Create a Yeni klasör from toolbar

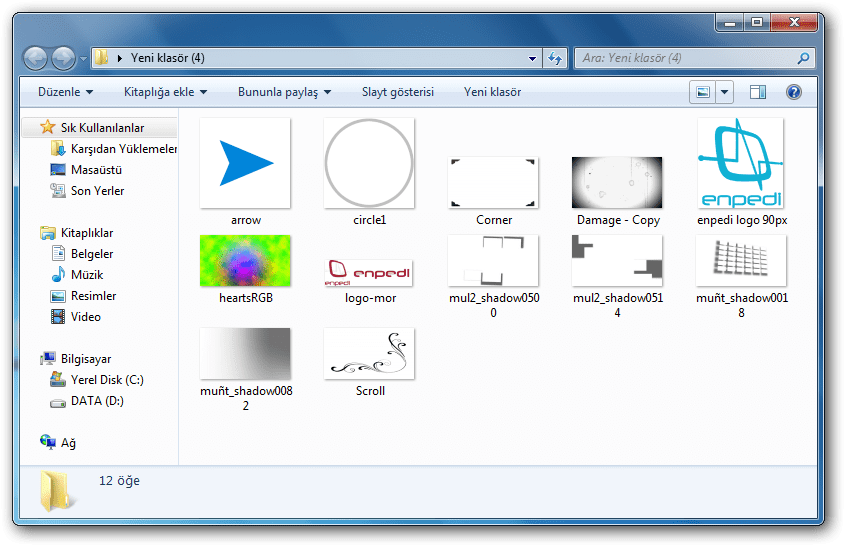click(x=493, y=92)
